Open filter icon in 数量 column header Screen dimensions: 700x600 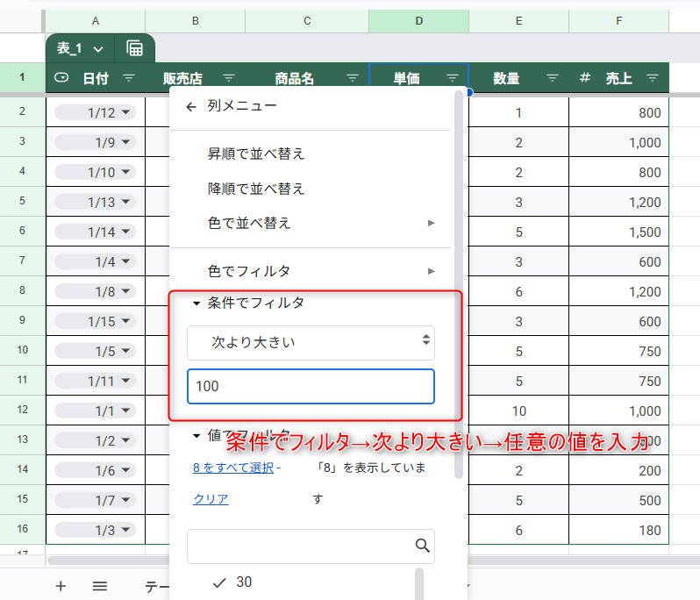(x=553, y=78)
